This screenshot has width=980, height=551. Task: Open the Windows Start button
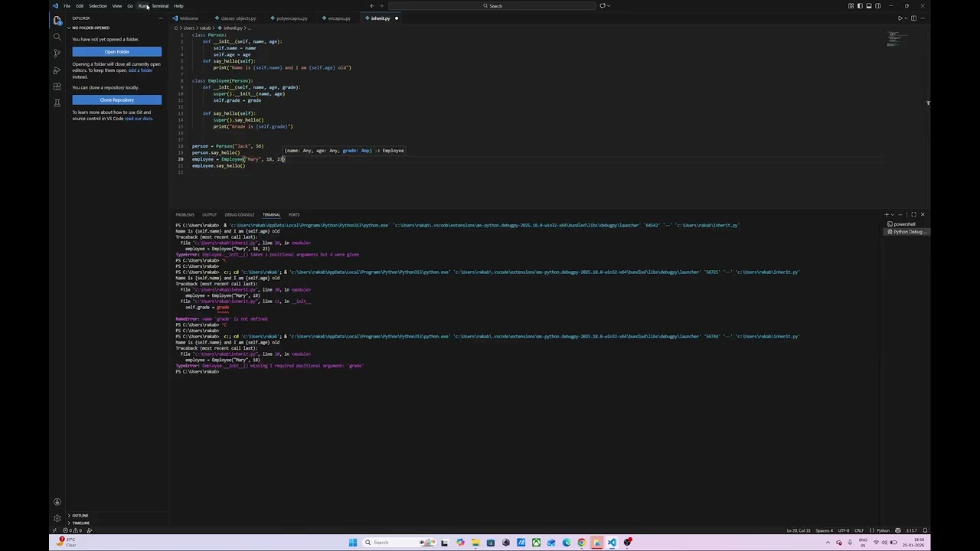(352, 543)
